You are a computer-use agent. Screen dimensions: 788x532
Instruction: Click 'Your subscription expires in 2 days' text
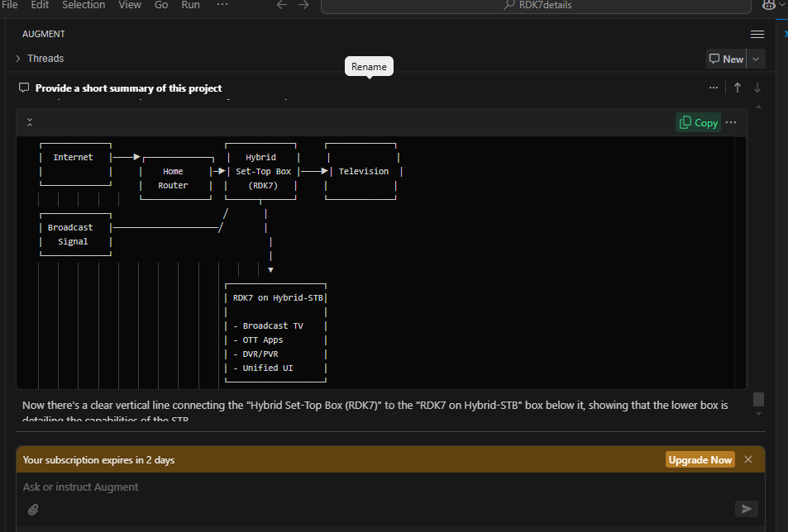(x=98, y=460)
